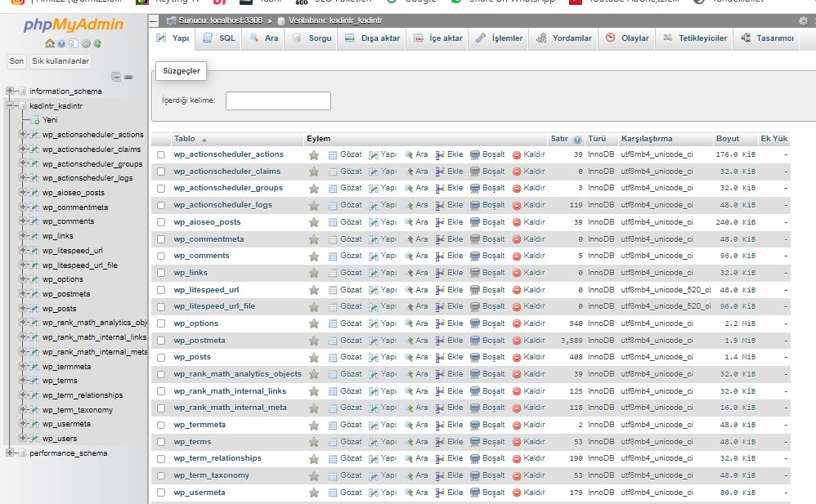816x504 pixels.
Task: Check the wp_usermeta row checkbox
Action: click(x=161, y=493)
